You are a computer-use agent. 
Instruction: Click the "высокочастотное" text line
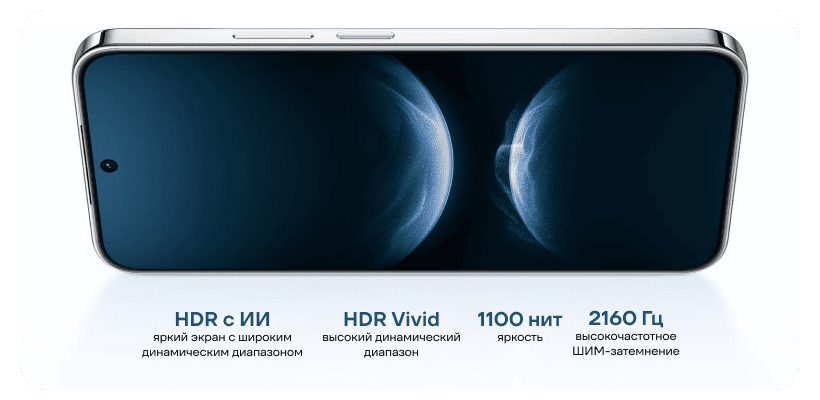(626, 337)
